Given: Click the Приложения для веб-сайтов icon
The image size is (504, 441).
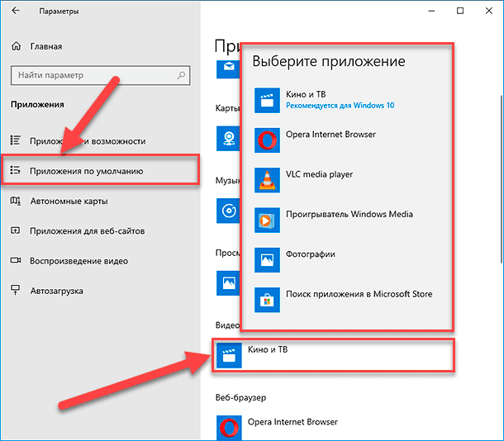Looking at the screenshot, I should coord(16,230).
